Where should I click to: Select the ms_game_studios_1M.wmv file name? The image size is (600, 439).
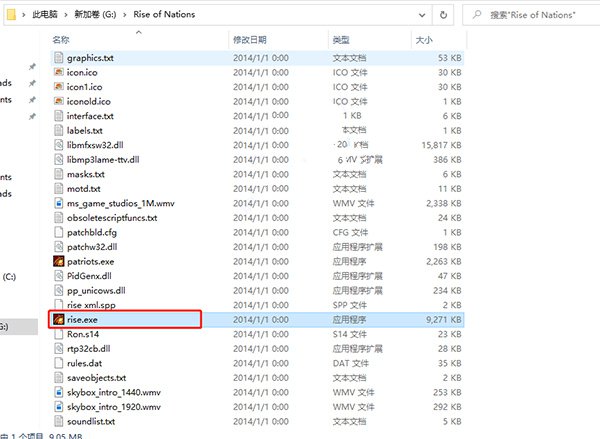[121, 203]
